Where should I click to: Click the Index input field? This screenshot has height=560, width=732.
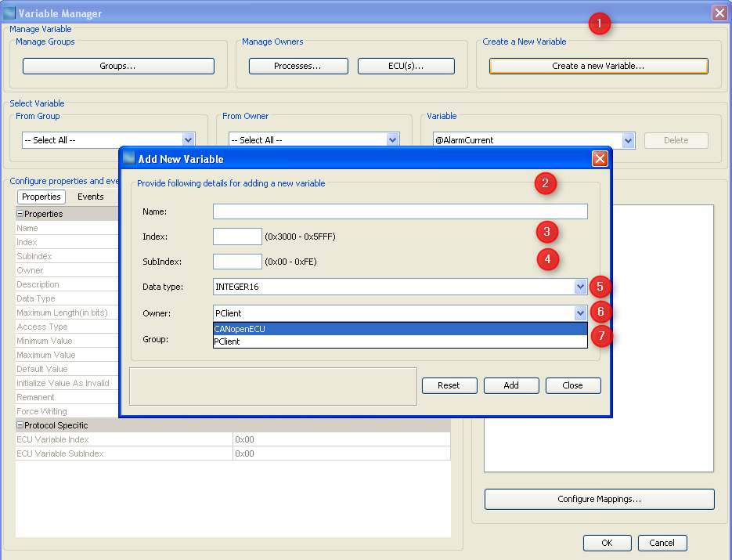[x=236, y=236]
